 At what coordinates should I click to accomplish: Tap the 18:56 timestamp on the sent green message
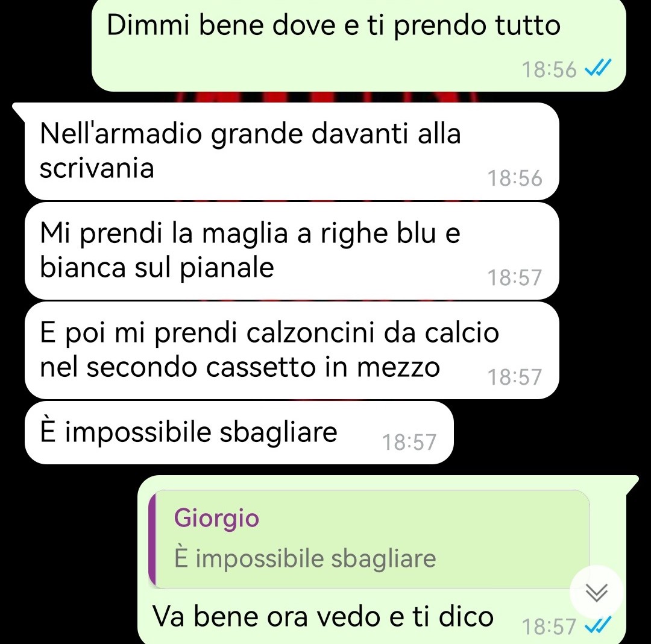point(549,69)
